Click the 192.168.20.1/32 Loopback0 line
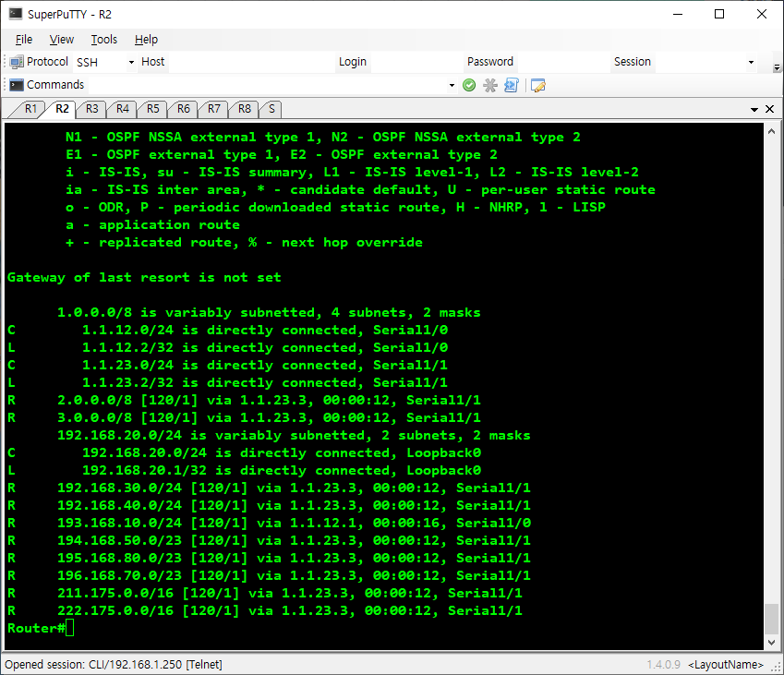This screenshot has width=784, height=675. point(244,471)
